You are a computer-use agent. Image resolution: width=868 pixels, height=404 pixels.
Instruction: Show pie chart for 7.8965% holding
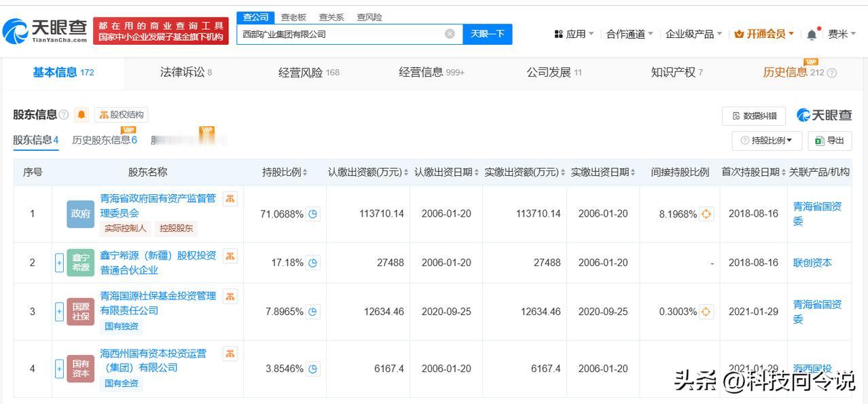pyautogui.click(x=313, y=312)
